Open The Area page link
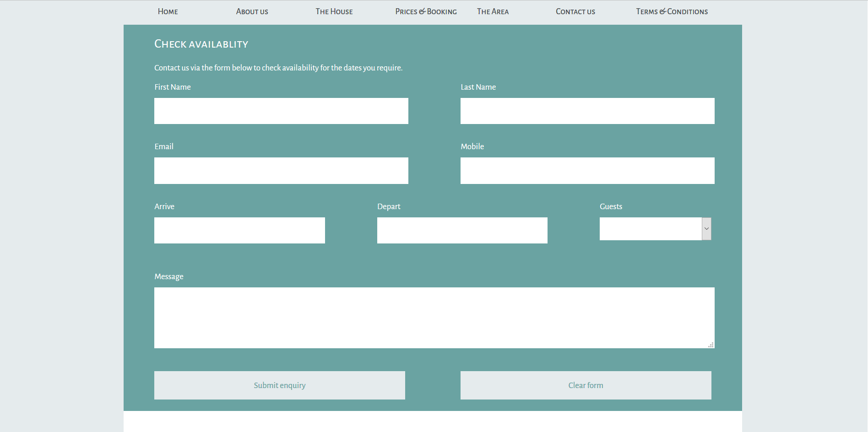This screenshot has width=868, height=432. click(x=493, y=11)
